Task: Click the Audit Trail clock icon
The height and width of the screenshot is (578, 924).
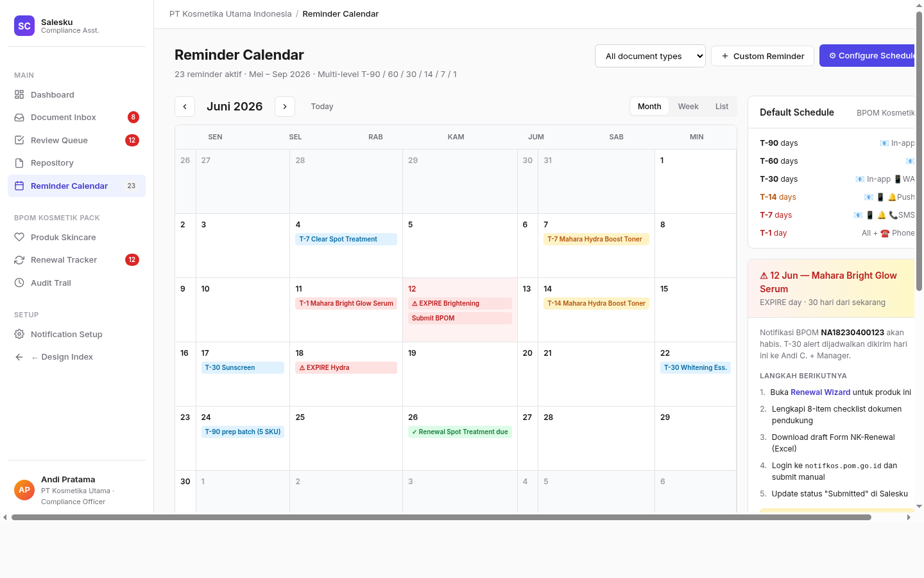Action: (19, 283)
